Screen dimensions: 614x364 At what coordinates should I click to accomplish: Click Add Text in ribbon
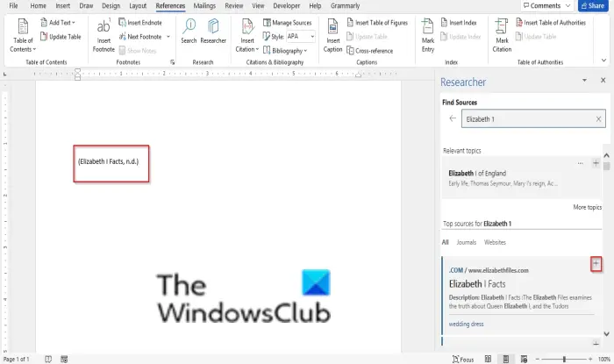click(x=58, y=22)
